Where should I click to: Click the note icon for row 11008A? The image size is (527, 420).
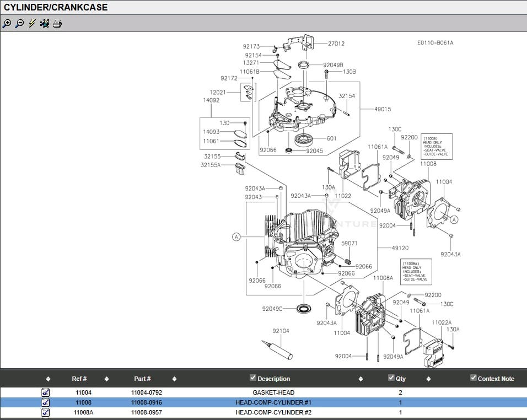46,412
